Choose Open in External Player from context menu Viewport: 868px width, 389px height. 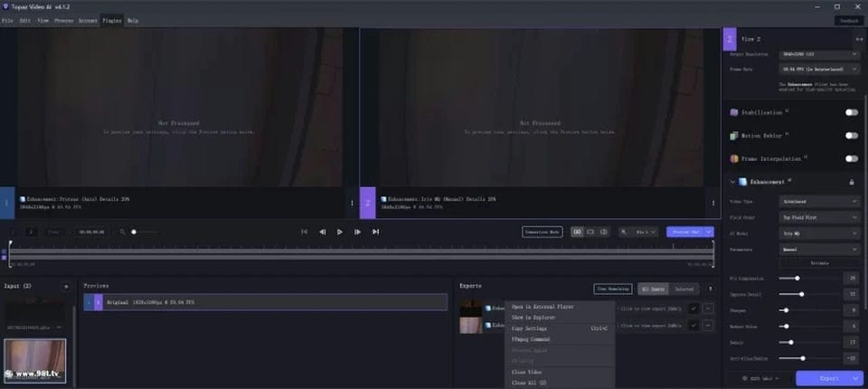click(x=560, y=307)
